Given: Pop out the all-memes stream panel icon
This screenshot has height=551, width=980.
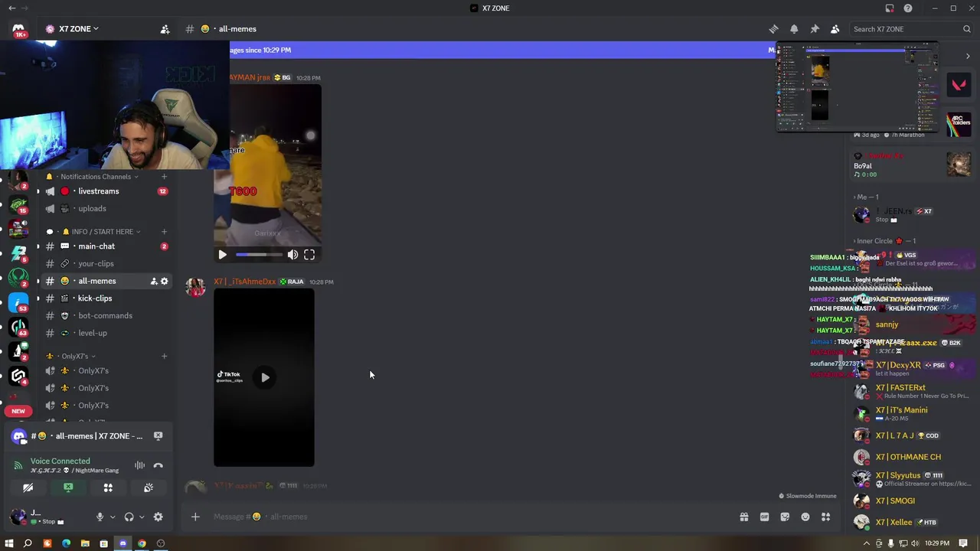Looking at the screenshot, I should [x=158, y=436].
